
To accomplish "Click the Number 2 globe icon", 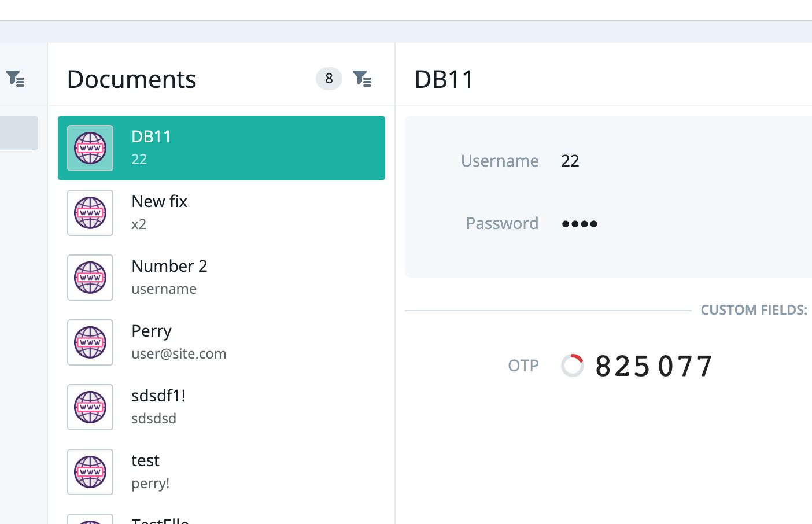I will tap(90, 278).
